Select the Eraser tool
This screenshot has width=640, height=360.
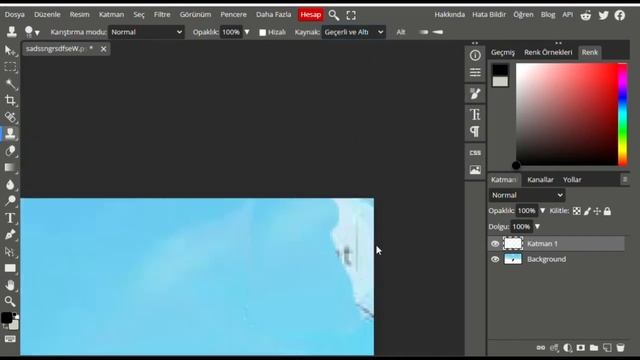click(10, 151)
